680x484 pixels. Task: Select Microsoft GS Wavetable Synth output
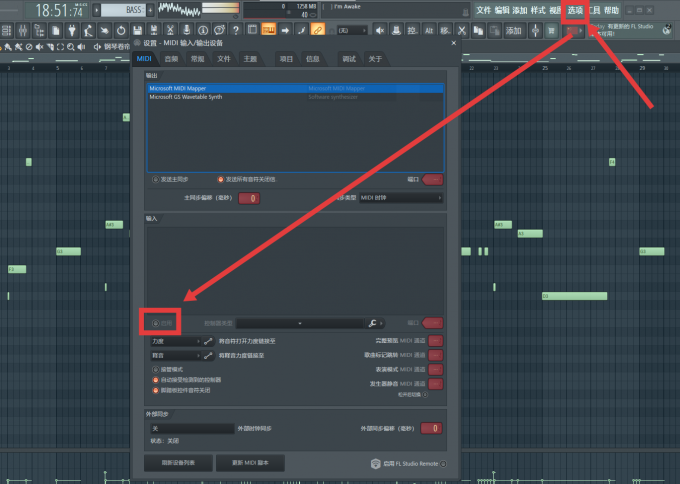pyautogui.click(x=295, y=97)
